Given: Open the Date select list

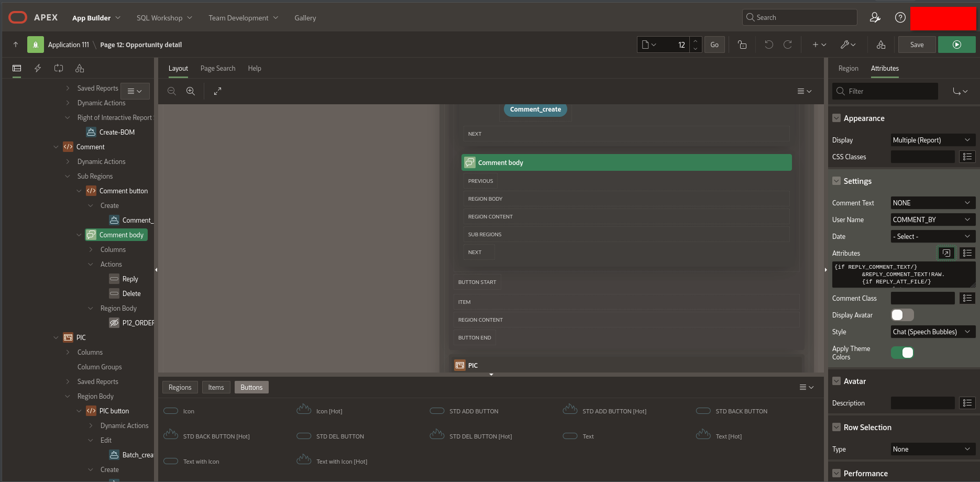Looking at the screenshot, I should [x=932, y=236].
